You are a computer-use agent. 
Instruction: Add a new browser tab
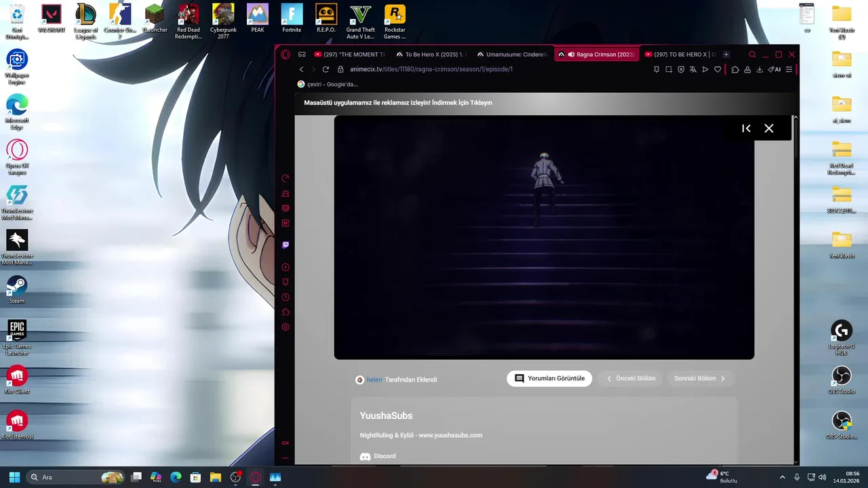[726, 54]
